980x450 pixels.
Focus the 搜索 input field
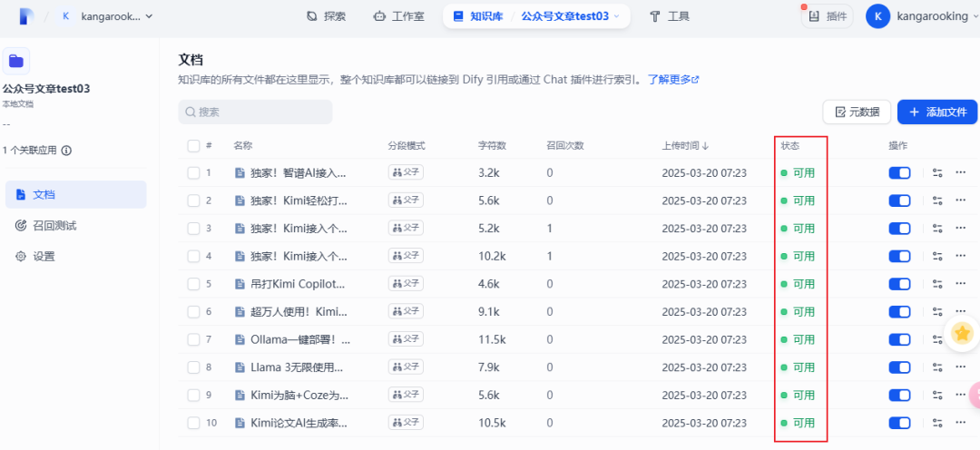(256, 112)
